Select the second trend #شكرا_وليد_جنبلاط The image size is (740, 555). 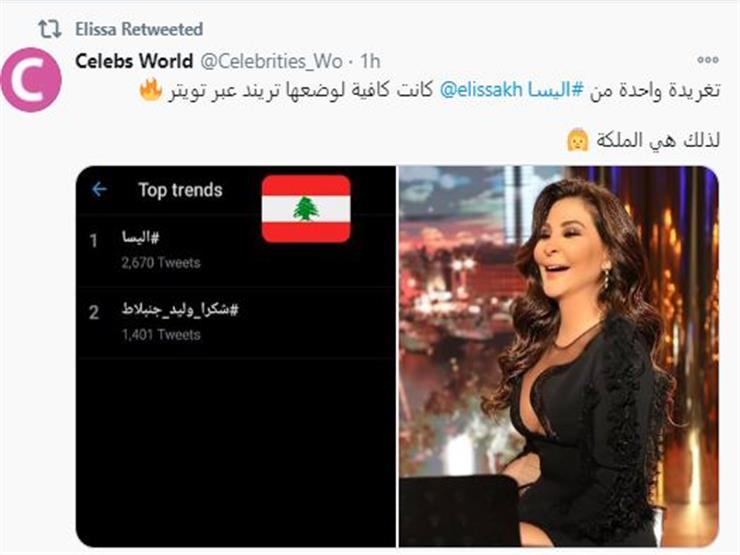pyautogui.click(x=180, y=311)
